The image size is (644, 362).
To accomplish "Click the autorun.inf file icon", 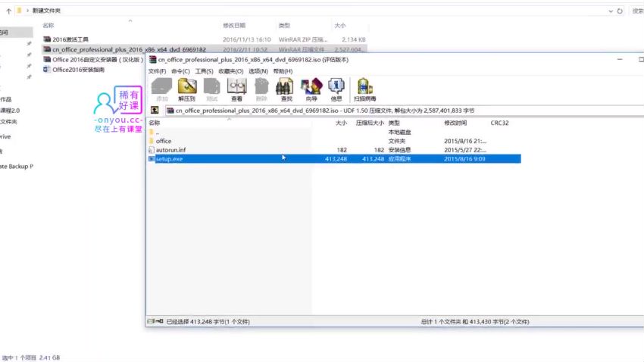I will click(x=152, y=150).
